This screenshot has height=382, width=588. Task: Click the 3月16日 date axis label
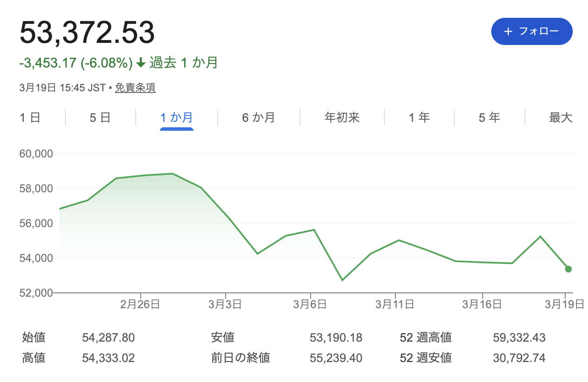[x=482, y=304]
